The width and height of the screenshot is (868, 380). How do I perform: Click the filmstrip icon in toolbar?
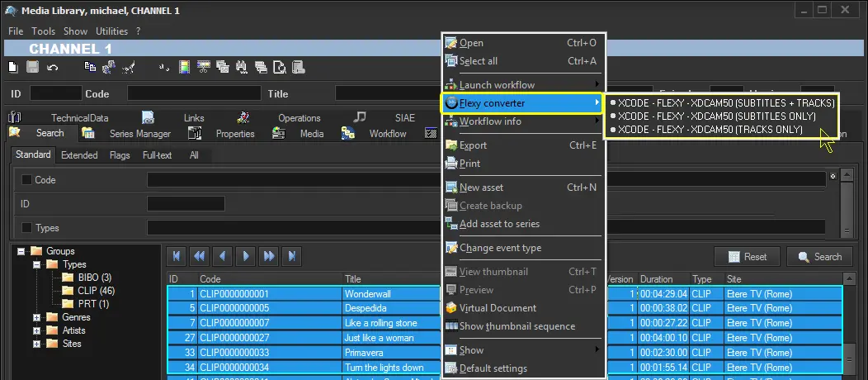coord(185,67)
